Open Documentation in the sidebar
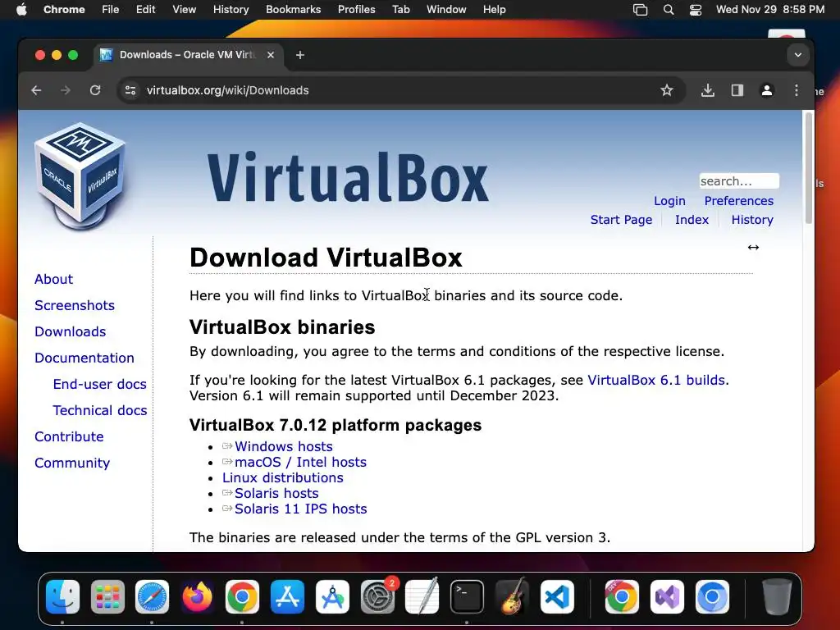 pyautogui.click(x=84, y=358)
